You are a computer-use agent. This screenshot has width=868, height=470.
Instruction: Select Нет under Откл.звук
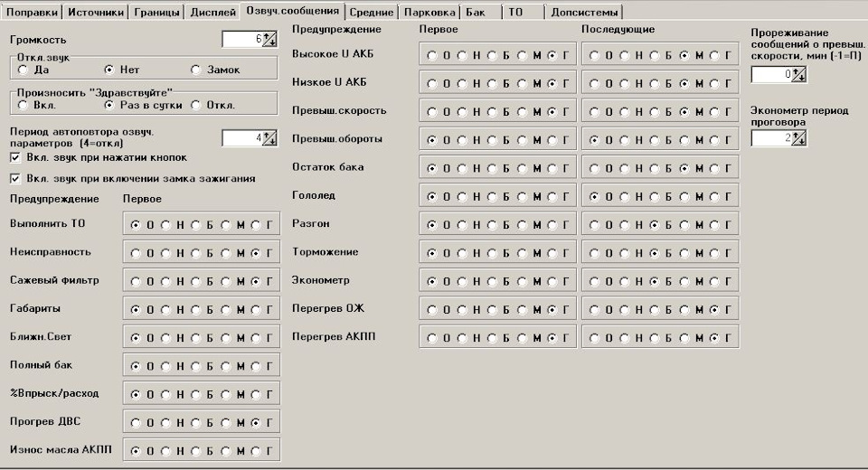(x=122, y=70)
